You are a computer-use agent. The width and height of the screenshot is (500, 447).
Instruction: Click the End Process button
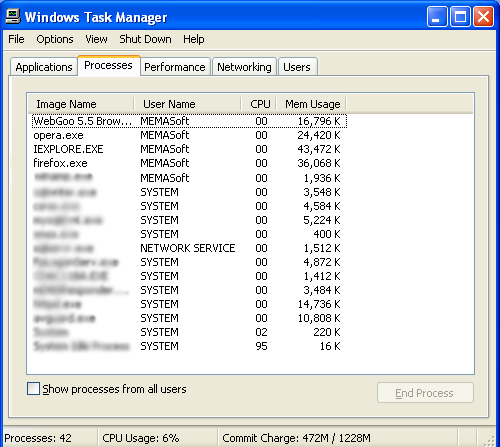pos(425,393)
